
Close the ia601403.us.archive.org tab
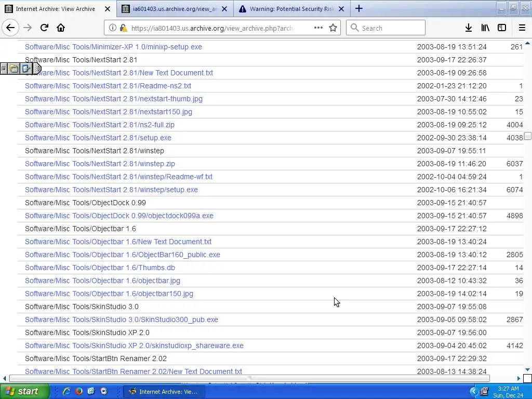tap(224, 9)
